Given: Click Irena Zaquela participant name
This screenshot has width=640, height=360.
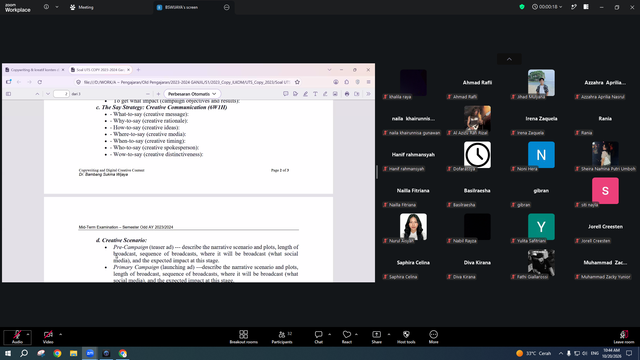Looking at the screenshot, I should coord(541,119).
